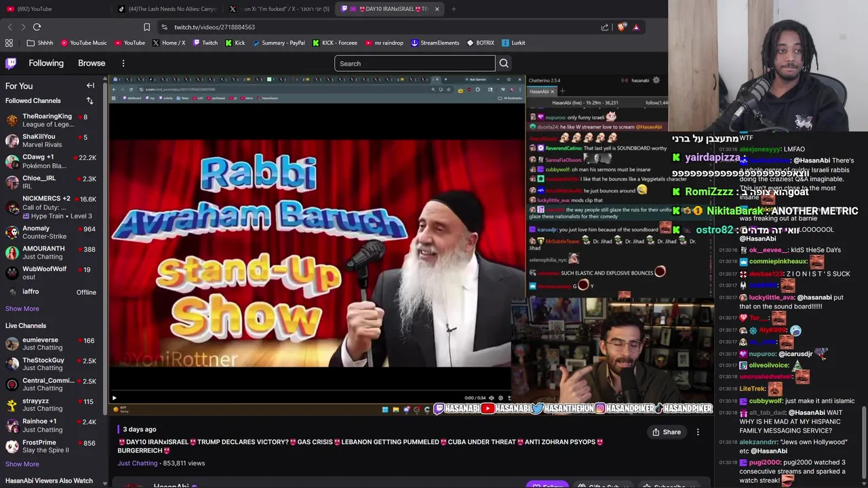Open KICK - Forceee bookmark
This screenshot has height=488, width=868.
(x=335, y=43)
